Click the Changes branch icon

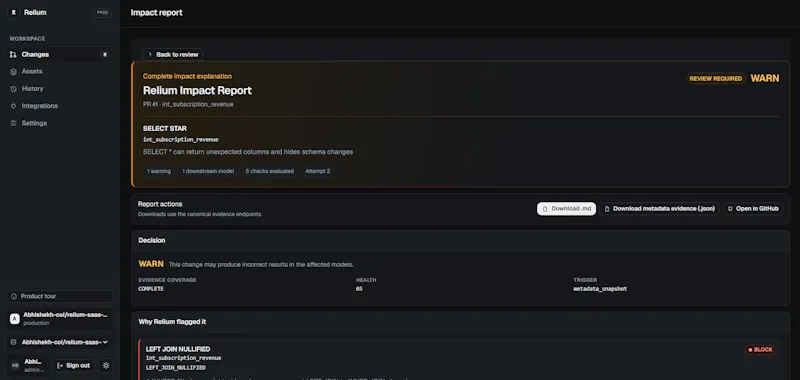(13, 55)
